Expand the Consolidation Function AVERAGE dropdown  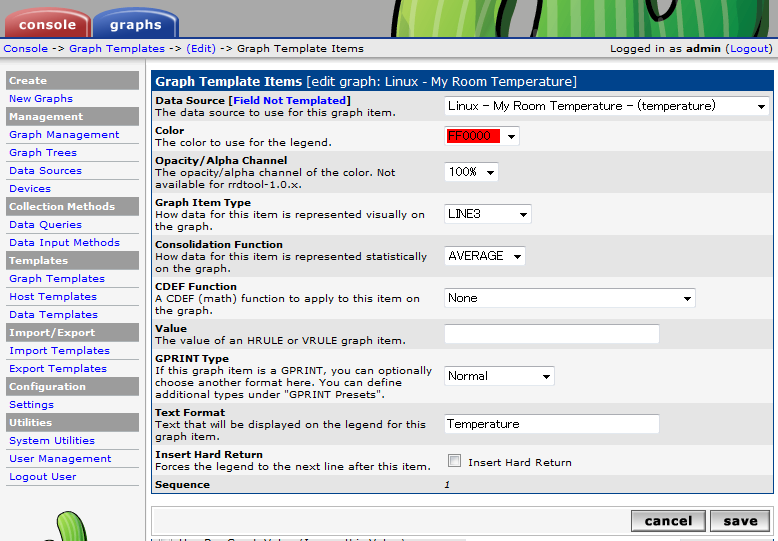coord(484,256)
